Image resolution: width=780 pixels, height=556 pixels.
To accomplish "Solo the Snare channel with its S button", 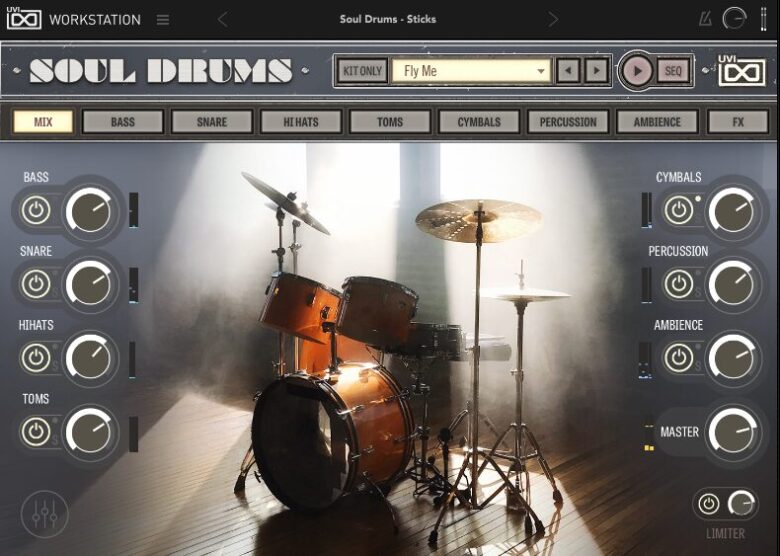I will click(55, 293).
